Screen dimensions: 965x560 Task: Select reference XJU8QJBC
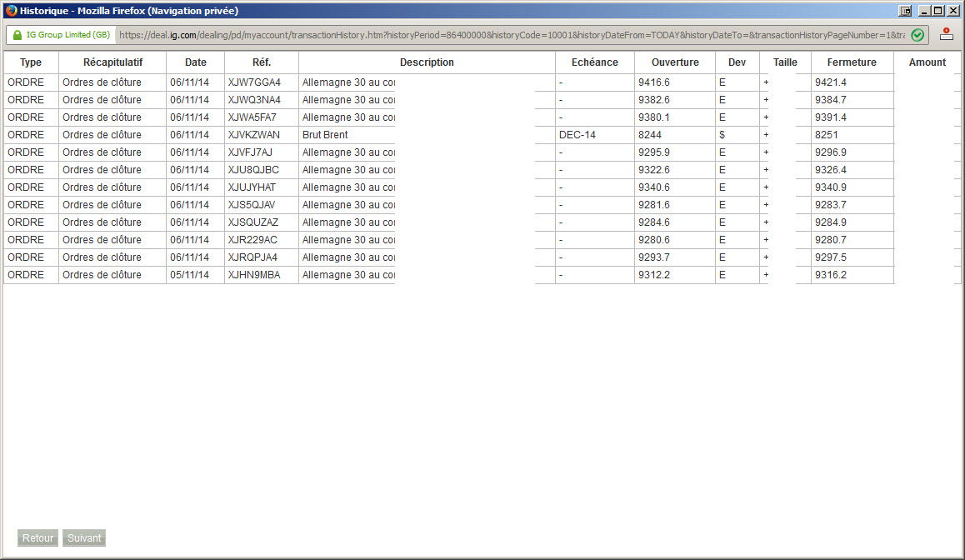tap(253, 170)
